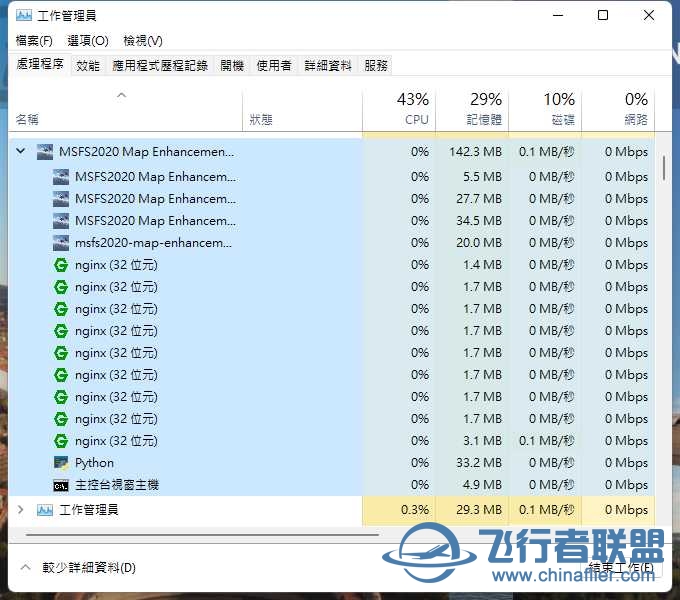
Task: Select the 主控台視窗主機 process row
Action: pyautogui.click(x=331, y=485)
